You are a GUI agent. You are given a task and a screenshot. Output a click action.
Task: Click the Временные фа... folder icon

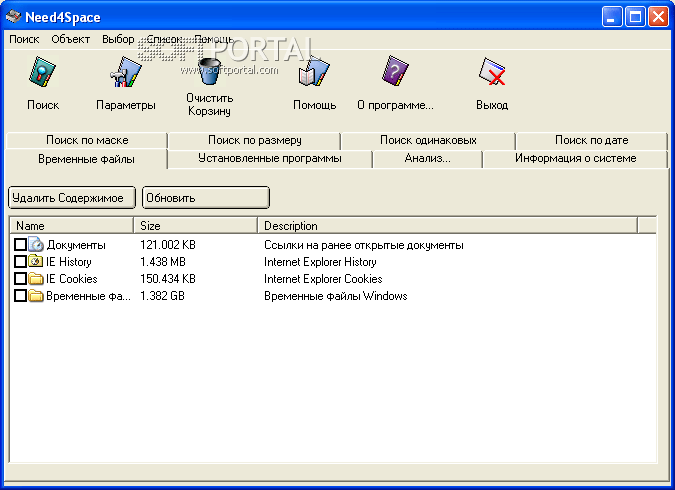[36, 296]
